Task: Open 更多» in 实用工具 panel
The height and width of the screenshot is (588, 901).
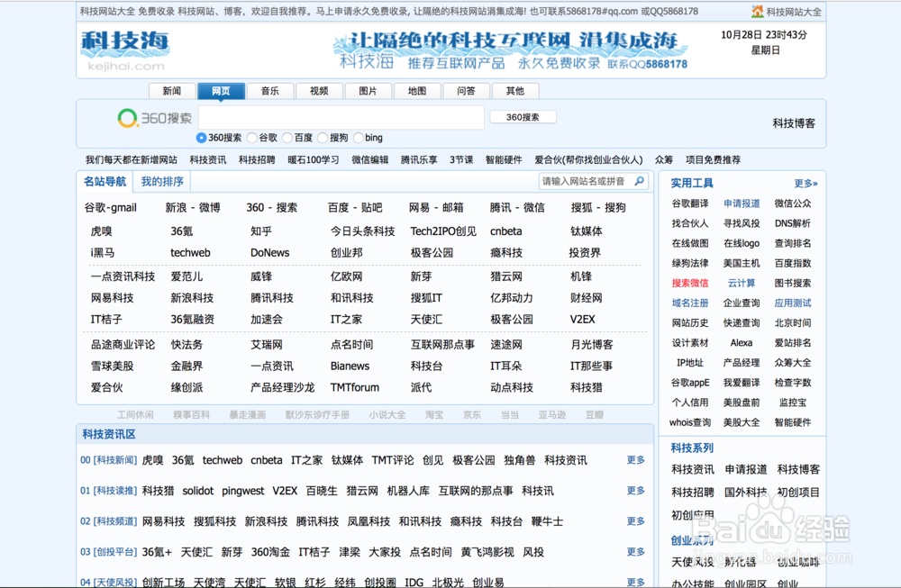Action: [805, 184]
